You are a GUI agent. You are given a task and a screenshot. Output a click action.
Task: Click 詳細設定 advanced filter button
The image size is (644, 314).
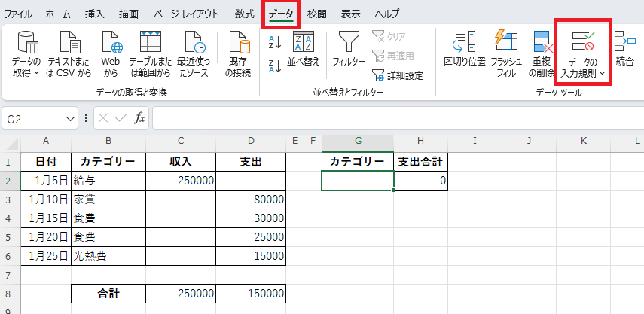click(x=398, y=75)
